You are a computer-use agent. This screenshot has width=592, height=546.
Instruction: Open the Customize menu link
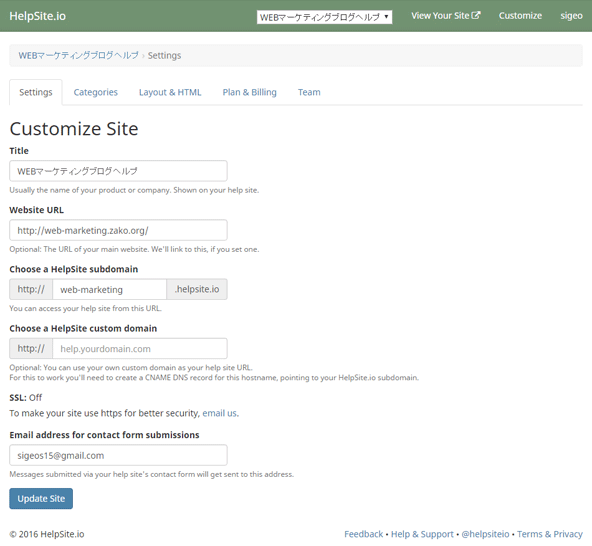(520, 16)
